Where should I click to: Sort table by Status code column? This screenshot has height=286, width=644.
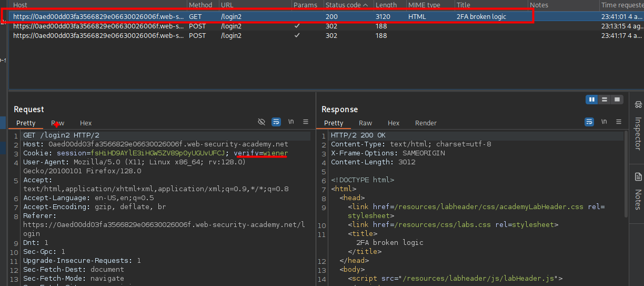pos(343,5)
